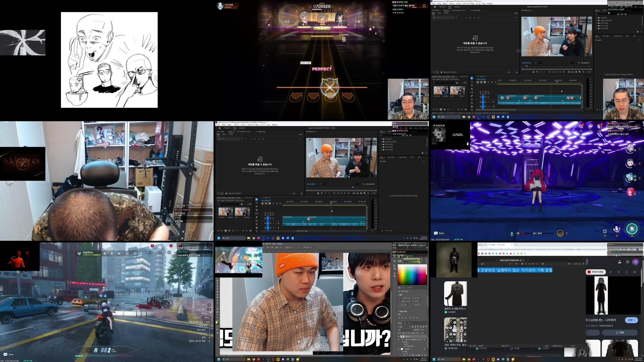Image resolution: width=644 pixels, height=362 pixels.
Task: Click the 저장 button in Google image panel
Action: (619, 332)
